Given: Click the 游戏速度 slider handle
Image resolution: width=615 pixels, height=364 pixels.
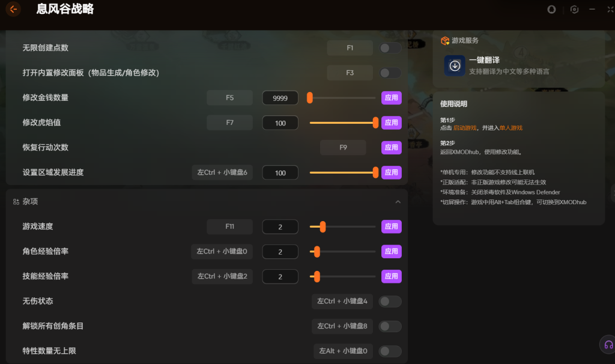Looking at the screenshot, I should point(323,226).
